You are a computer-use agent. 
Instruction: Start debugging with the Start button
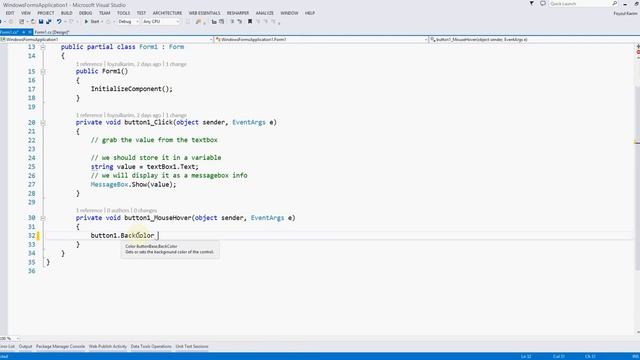[92, 22]
